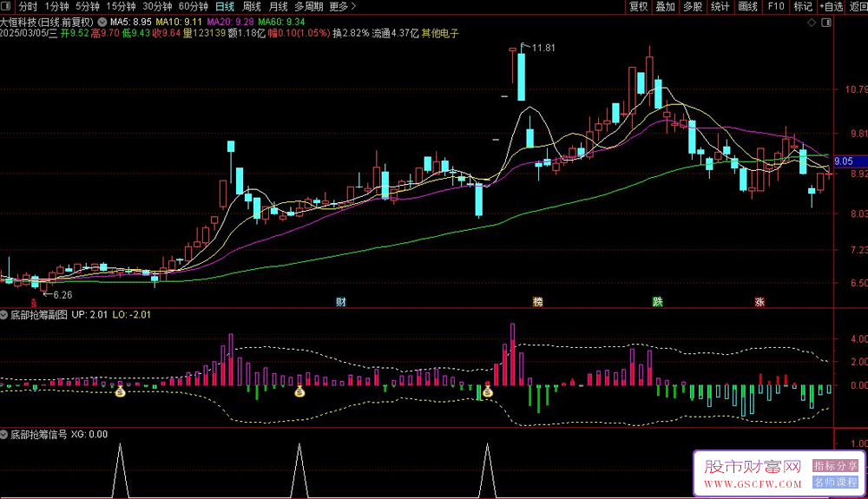This screenshot has width=868, height=499.
Task: Click the 6.26 low price label
Action: (62, 295)
